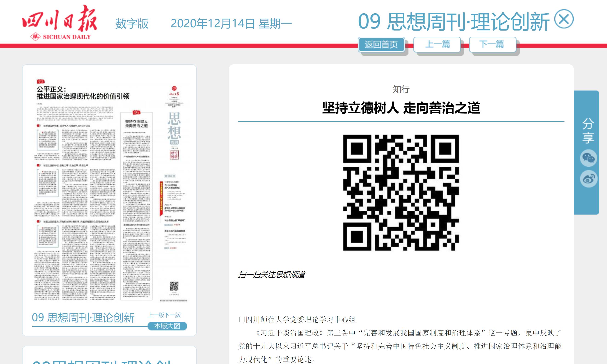This screenshot has width=607, height=364.
Task: Click the date 2020年12月14日 星期一
Action: [231, 23]
